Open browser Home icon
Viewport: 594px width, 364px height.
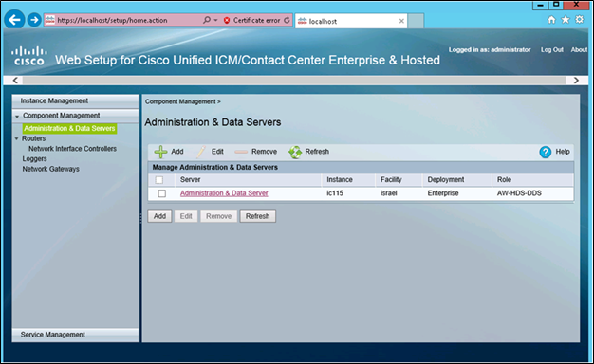click(551, 20)
